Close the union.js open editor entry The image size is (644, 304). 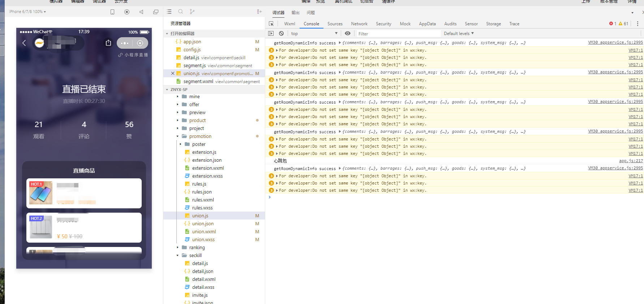point(173,73)
